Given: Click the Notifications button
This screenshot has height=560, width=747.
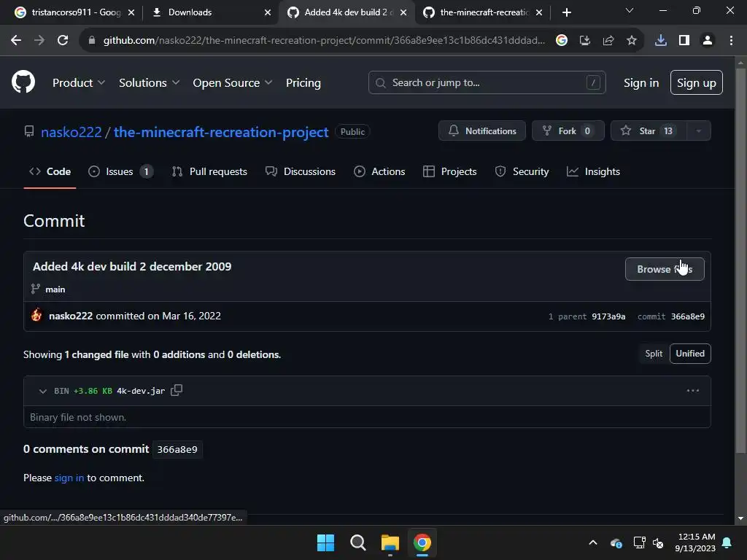Looking at the screenshot, I should point(481,131).
